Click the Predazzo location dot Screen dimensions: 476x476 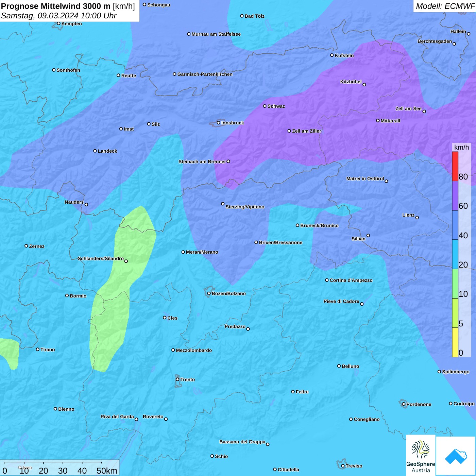point(248,329)
